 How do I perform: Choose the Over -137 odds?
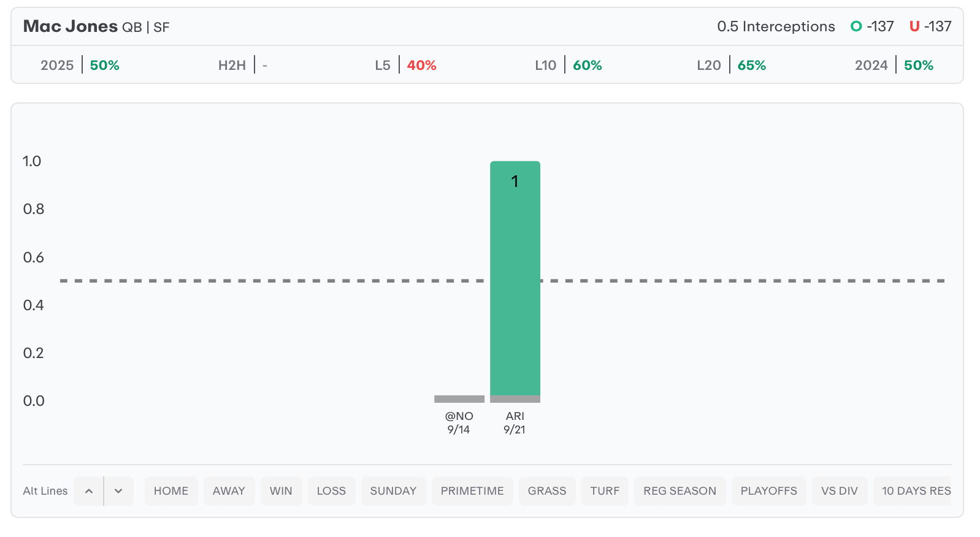tap(872, 26)
